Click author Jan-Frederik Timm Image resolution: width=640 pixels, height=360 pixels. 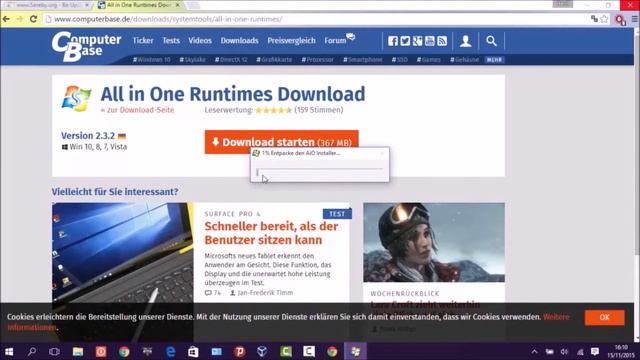(x=261, y=293)
